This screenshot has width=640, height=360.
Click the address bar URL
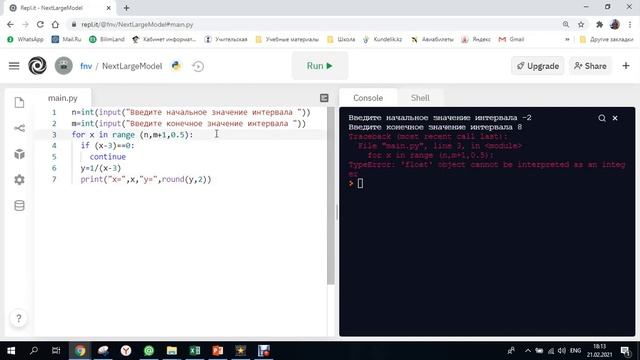click(x=137, y=24)
